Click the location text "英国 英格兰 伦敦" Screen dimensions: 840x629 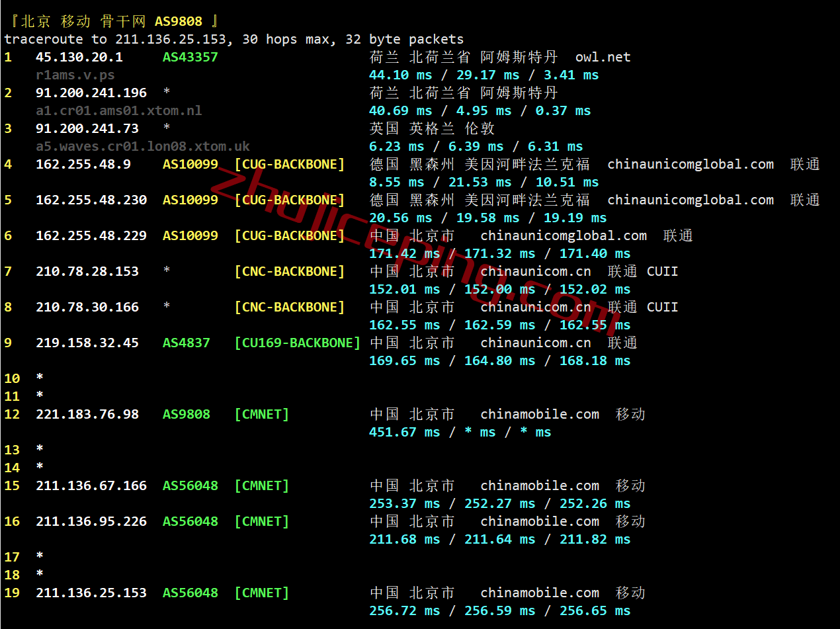click(x=433, y=128)
